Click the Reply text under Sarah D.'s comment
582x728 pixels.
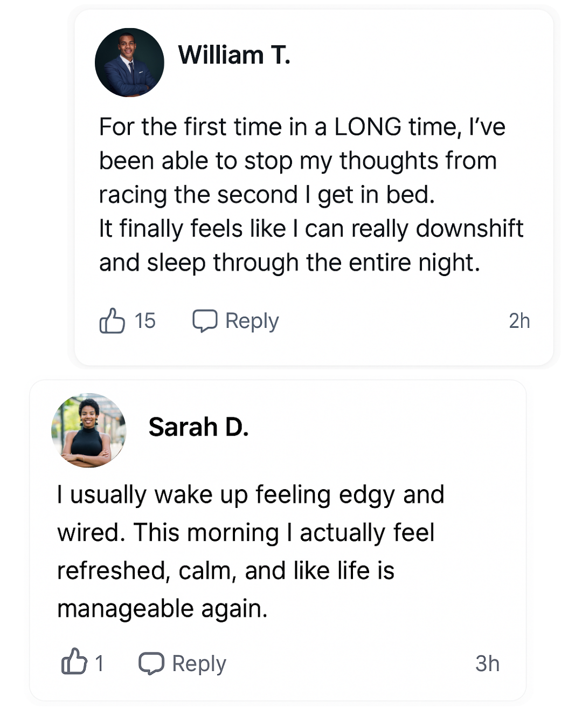pyautogui.click(x=199, y=663)
